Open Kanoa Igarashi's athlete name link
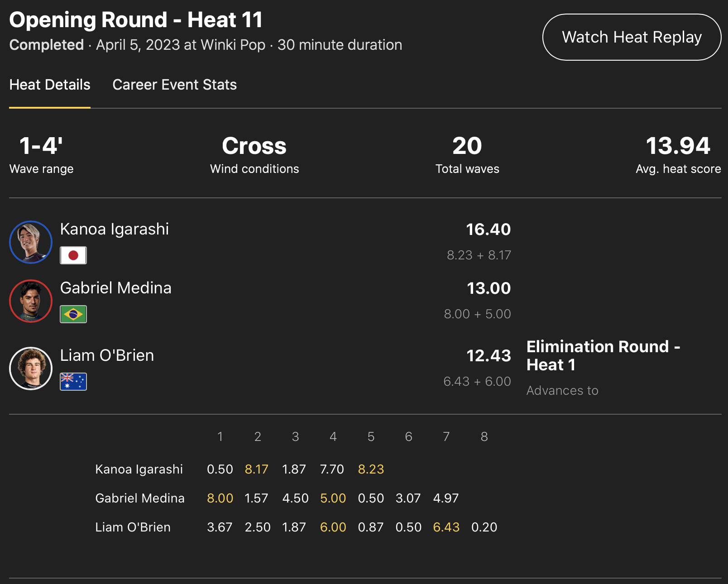The width and height of the screenshot is (728, 584). coord(115,229)
